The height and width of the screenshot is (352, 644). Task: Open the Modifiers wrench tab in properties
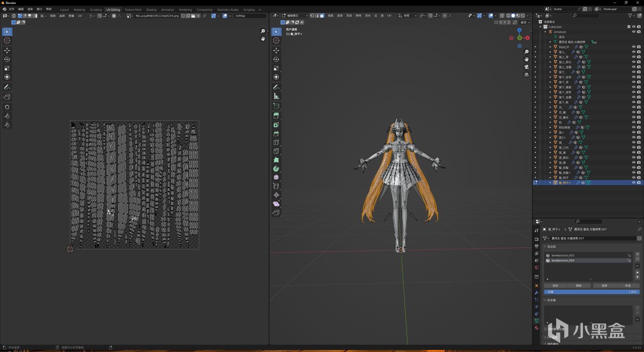[536, 292]
